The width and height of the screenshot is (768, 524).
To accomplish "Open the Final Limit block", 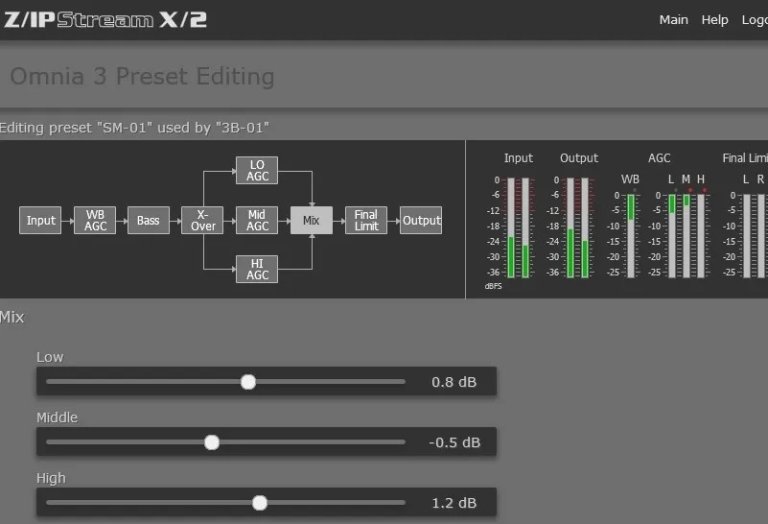I will point(366,220).
